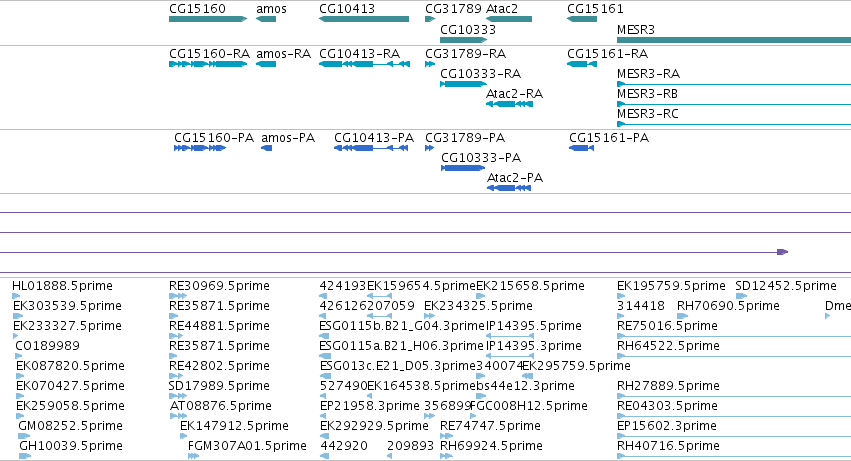Open the CG31789 gene label

click(x=453, y=9)
